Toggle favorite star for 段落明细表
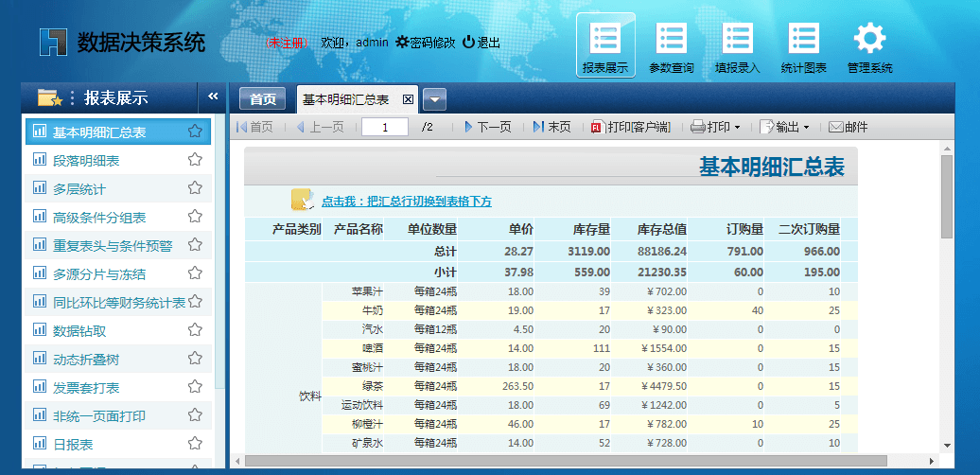This screenshot has width=980, height=475. click(x=195, y=159)
